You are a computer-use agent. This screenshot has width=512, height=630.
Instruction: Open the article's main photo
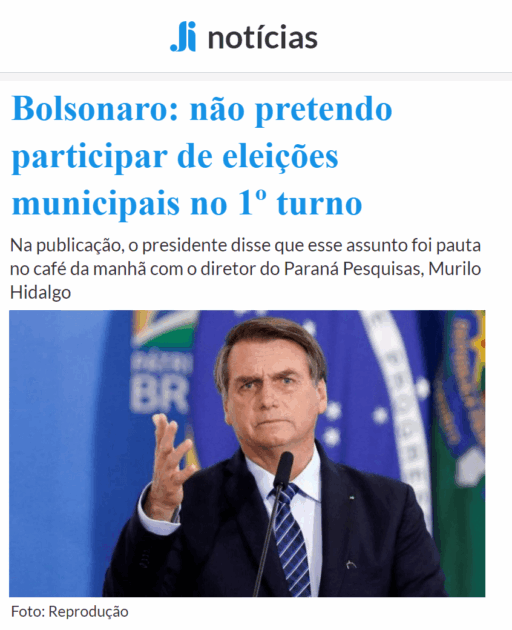point(247,453)
